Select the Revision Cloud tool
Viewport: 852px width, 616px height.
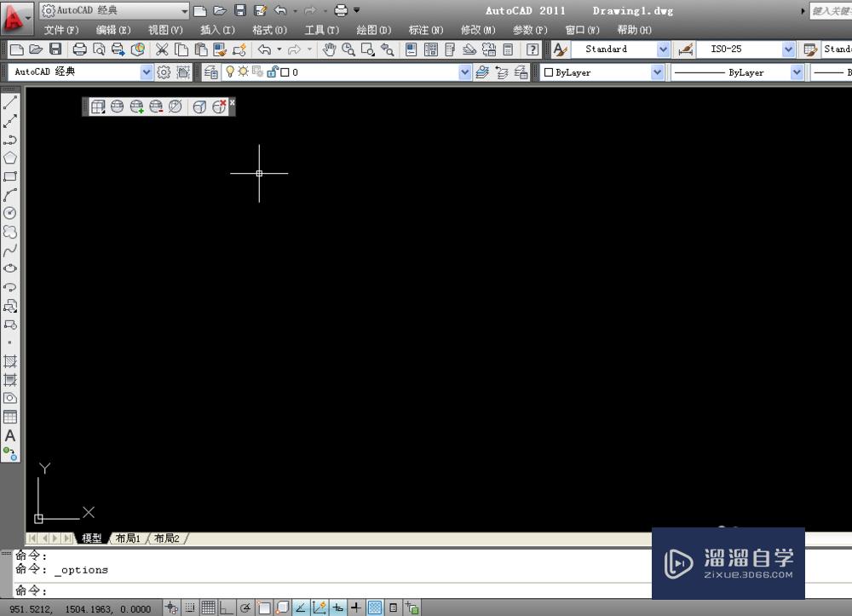(10, 232)
